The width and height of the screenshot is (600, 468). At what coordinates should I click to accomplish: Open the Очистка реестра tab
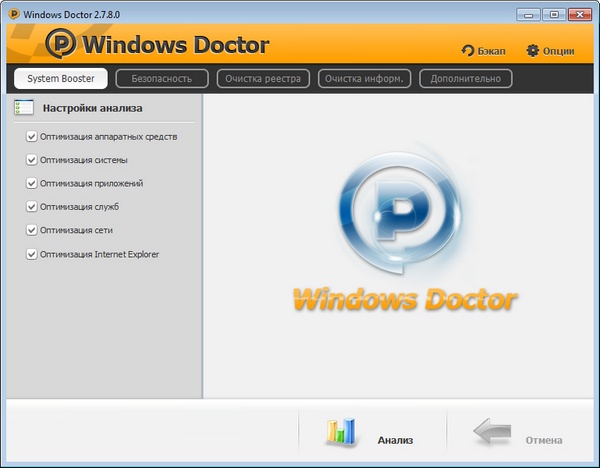click(x=263, y=78)
